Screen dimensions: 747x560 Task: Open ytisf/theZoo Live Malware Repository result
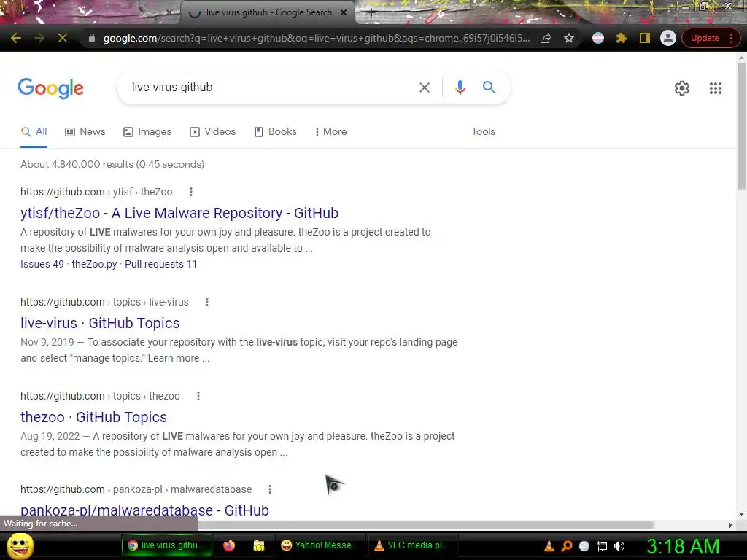tap(179, 213)
